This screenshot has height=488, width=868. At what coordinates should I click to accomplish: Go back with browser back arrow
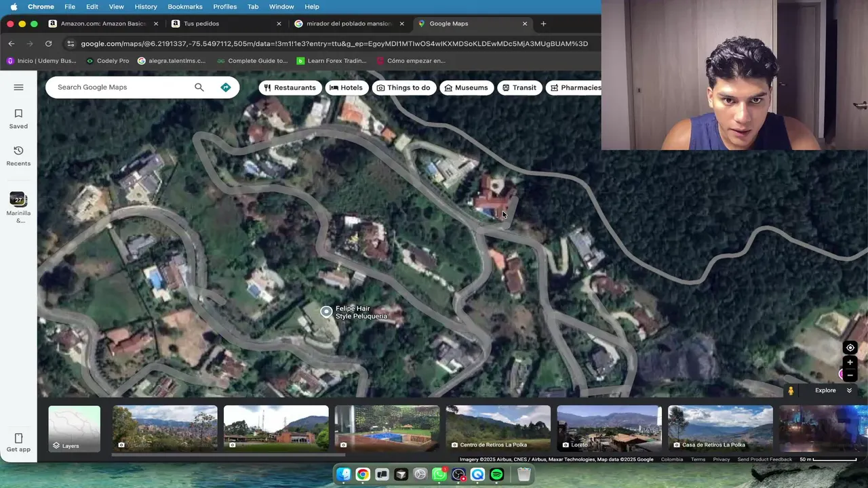click(12, 43)
